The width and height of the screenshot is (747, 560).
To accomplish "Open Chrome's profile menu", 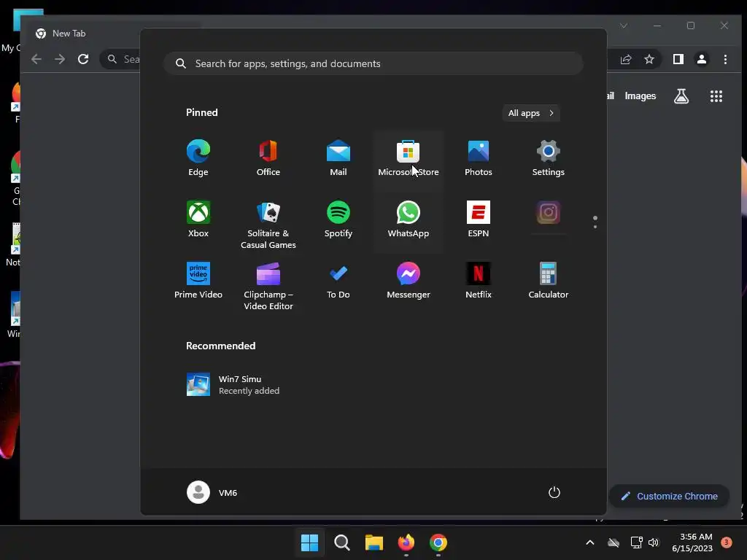I will 702,59.
